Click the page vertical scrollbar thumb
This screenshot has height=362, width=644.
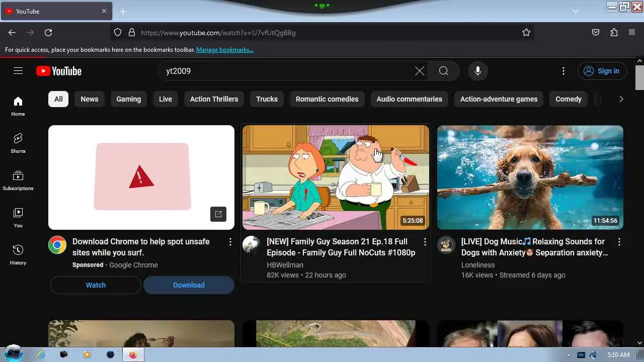[639, 77]
